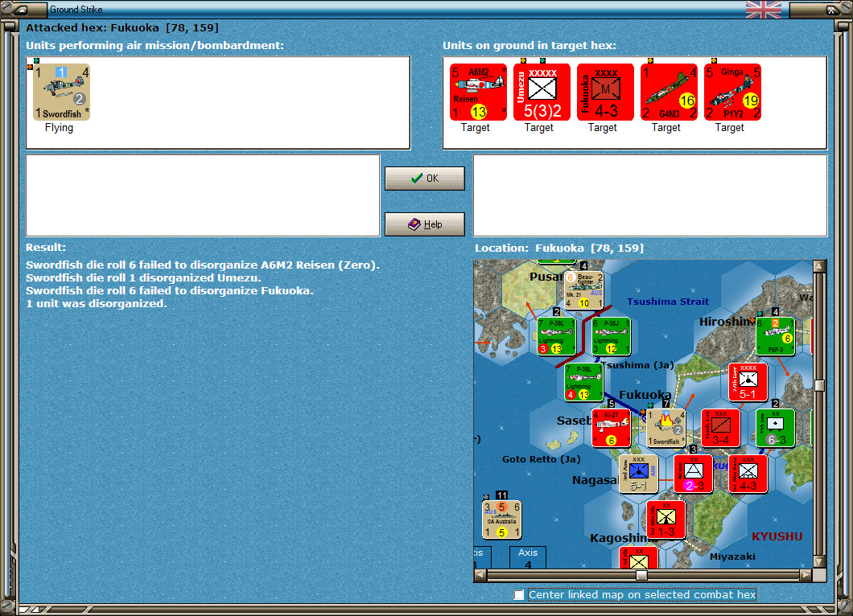Click the red 4-3 corps counter on map

(748, 474)
